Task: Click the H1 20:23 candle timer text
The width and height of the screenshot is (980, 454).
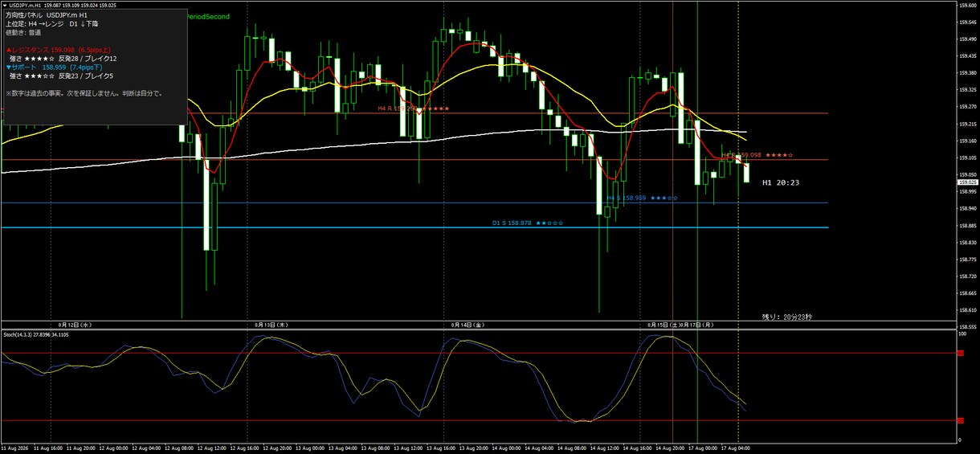Action: [781, 183]
